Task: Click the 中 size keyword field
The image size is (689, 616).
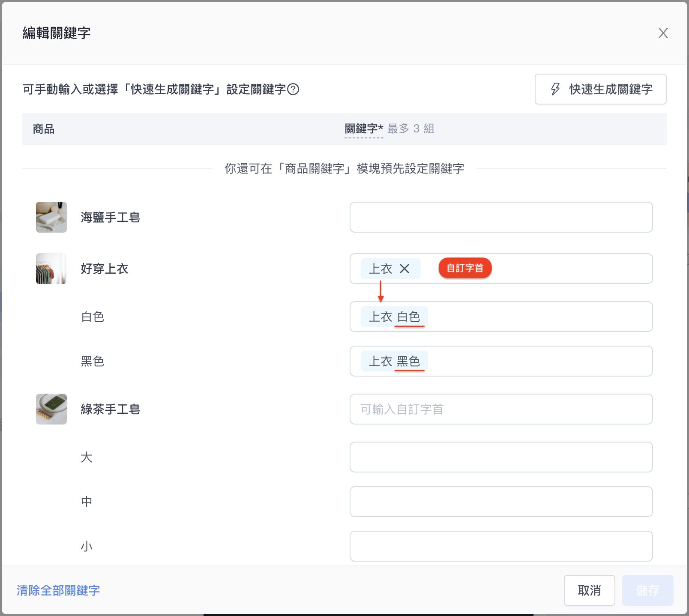Action: click(x=501, y=502)
